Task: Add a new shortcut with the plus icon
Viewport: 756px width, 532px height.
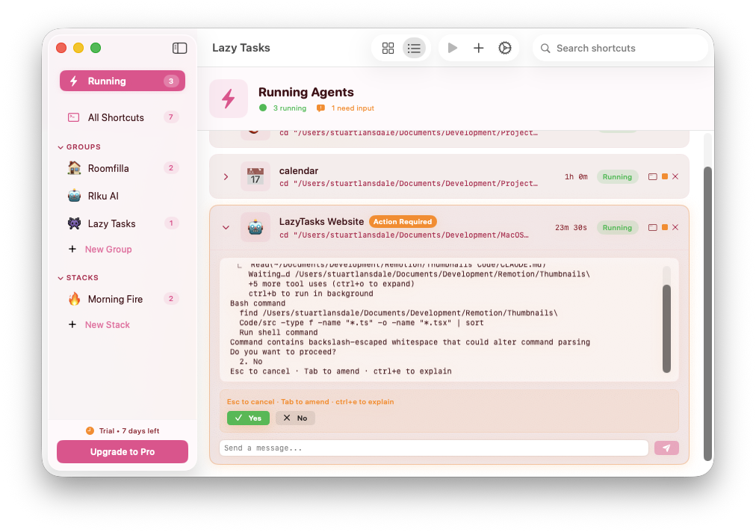Action: pos(479,48)
